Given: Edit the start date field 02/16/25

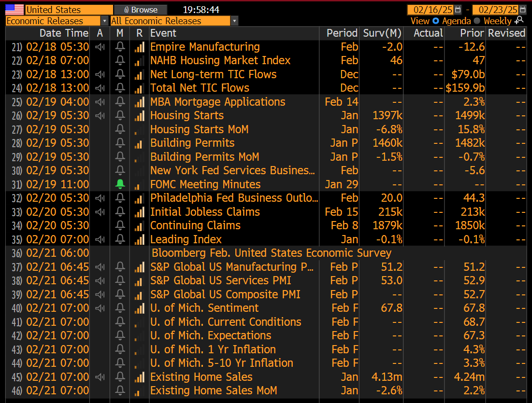Looking at the screenshot, I should click(x=430, y=10).
